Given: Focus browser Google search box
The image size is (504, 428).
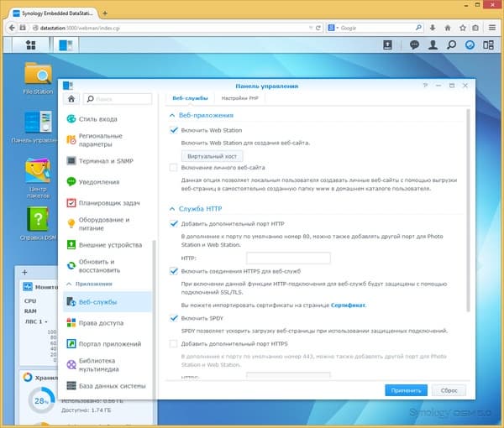Looking at the screenshot, I should (x=376, y=28).
